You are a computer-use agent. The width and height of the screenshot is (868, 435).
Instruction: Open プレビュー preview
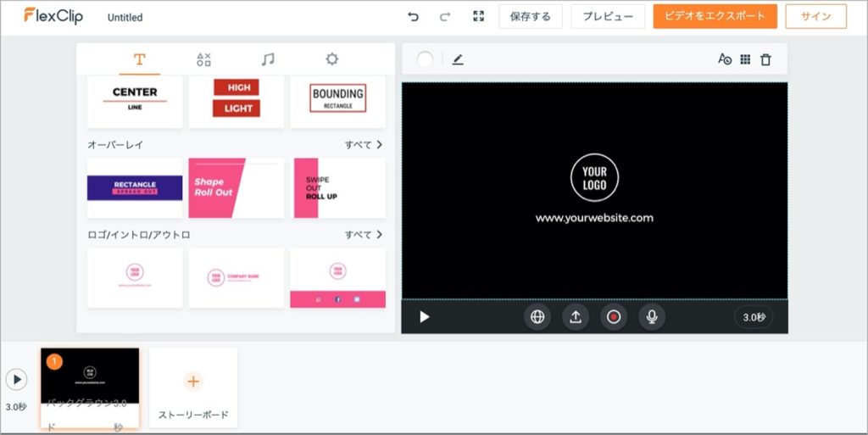pos(608,17)
